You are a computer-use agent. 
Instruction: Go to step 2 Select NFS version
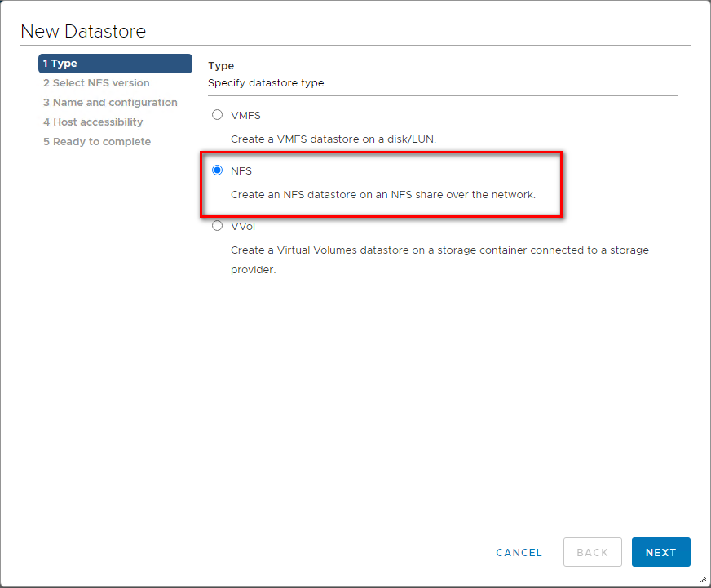click(x=96, y=83)
